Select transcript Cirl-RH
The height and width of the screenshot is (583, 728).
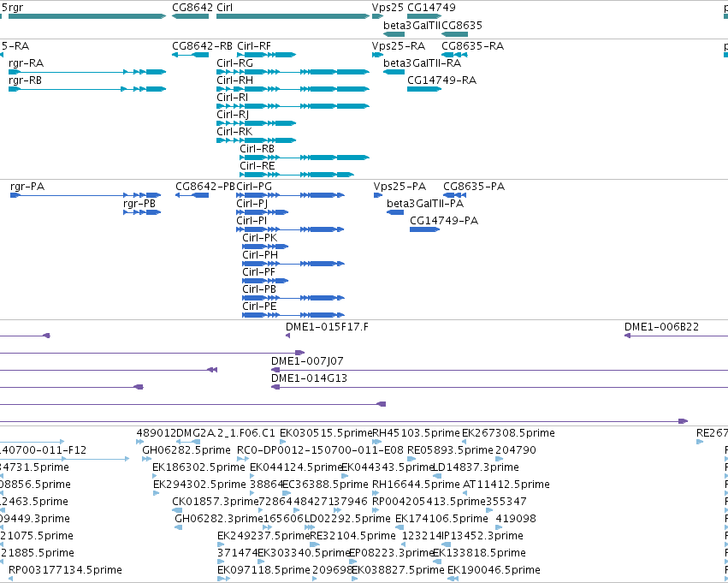point(293,89)
